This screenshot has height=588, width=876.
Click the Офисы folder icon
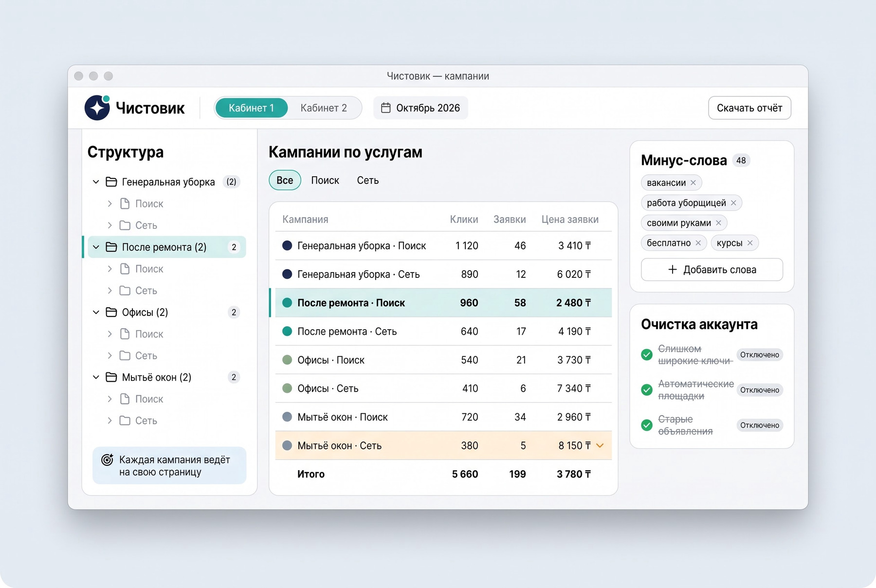[111, 312]
